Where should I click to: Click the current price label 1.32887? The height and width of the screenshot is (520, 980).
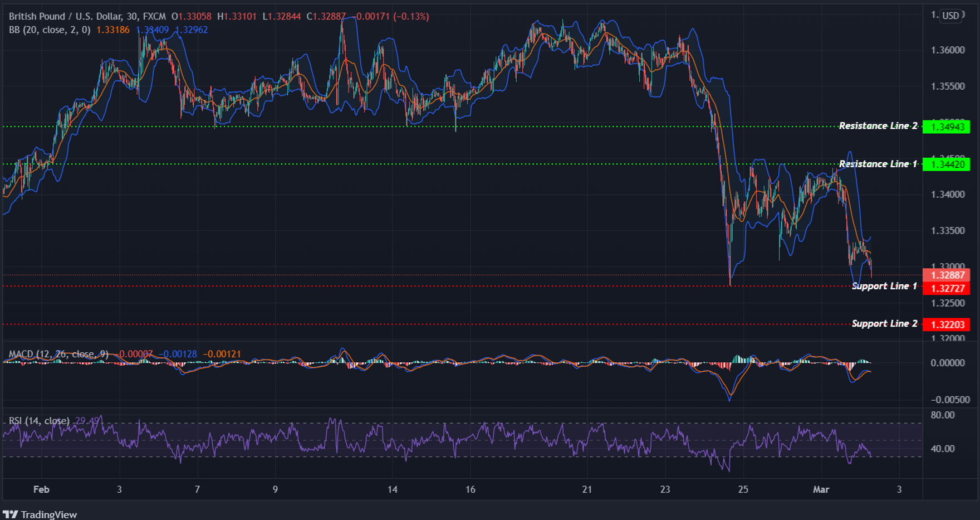[947, 275]
